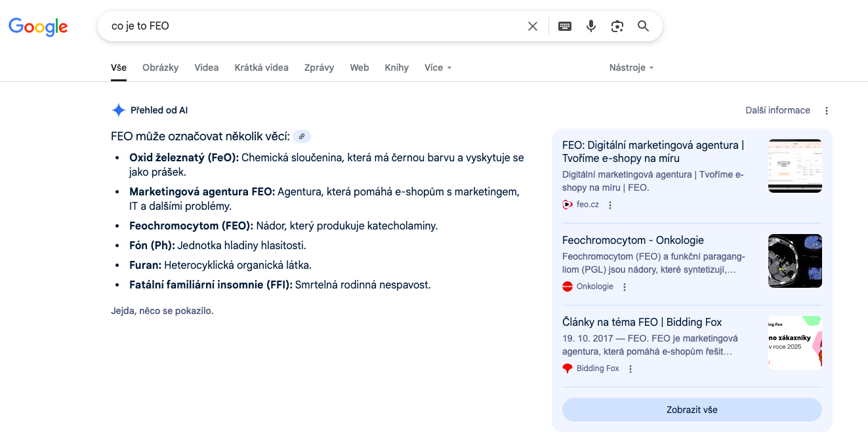868x434 pixels.
Task: View the Bidding Fox article thumbnail
Action: coord(795,343)
